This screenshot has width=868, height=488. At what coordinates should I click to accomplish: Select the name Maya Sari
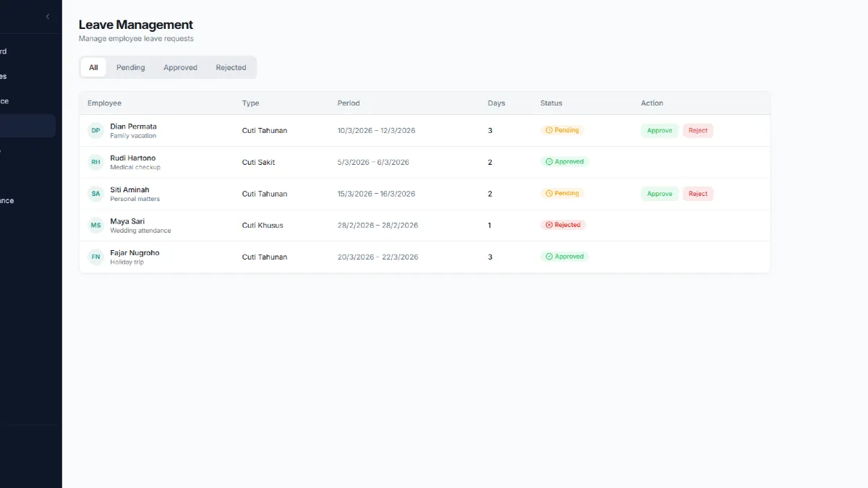coord(127,221)
